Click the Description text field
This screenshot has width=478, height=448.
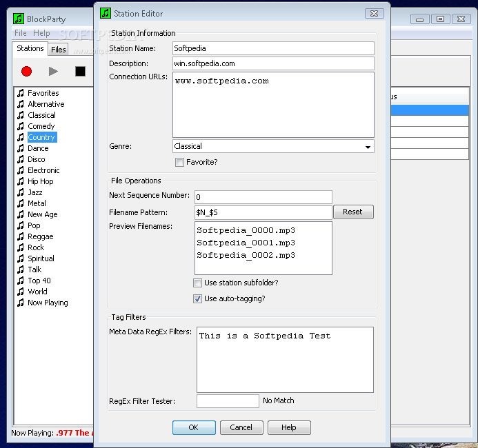pyautogui.click(x=273, y=63)
